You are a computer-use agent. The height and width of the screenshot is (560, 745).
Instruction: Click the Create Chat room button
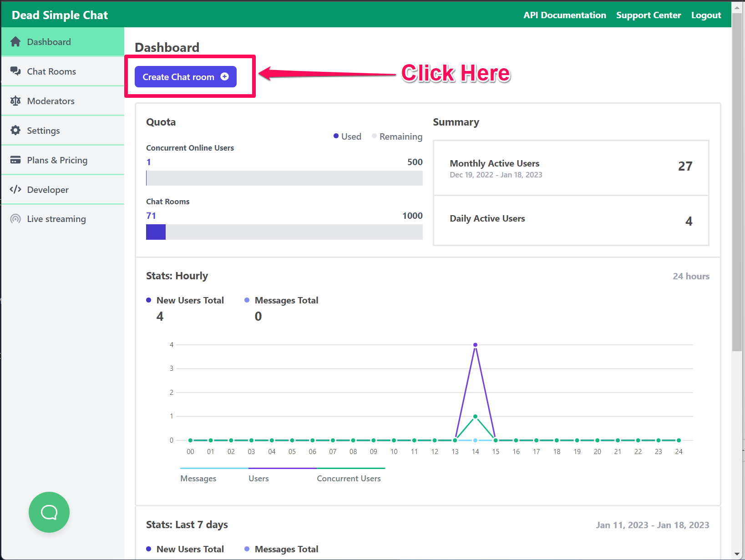click(x=186, y=76)
